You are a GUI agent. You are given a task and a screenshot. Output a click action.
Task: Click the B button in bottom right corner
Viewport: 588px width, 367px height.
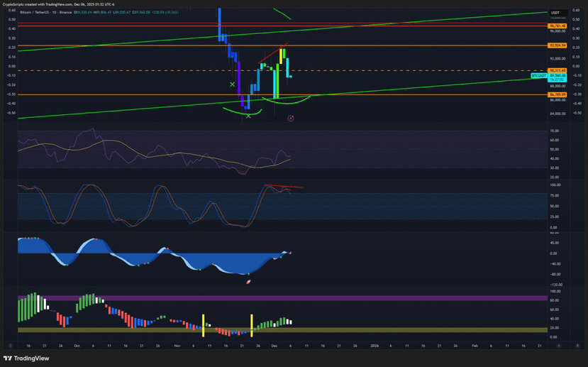pyautogui.click(x=577, y=346)
